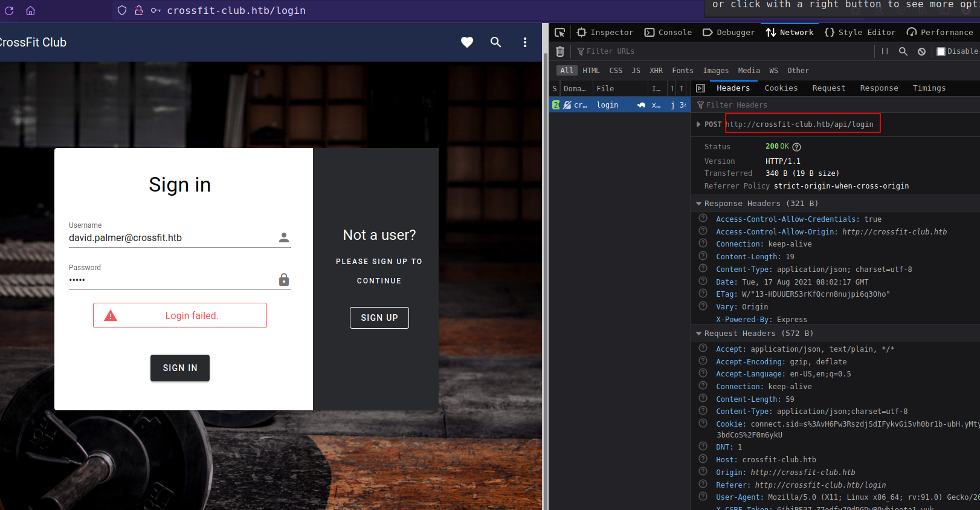Click the search icon in CrossFit Club header
Viewport: 980px width, 510px height.
496,42
